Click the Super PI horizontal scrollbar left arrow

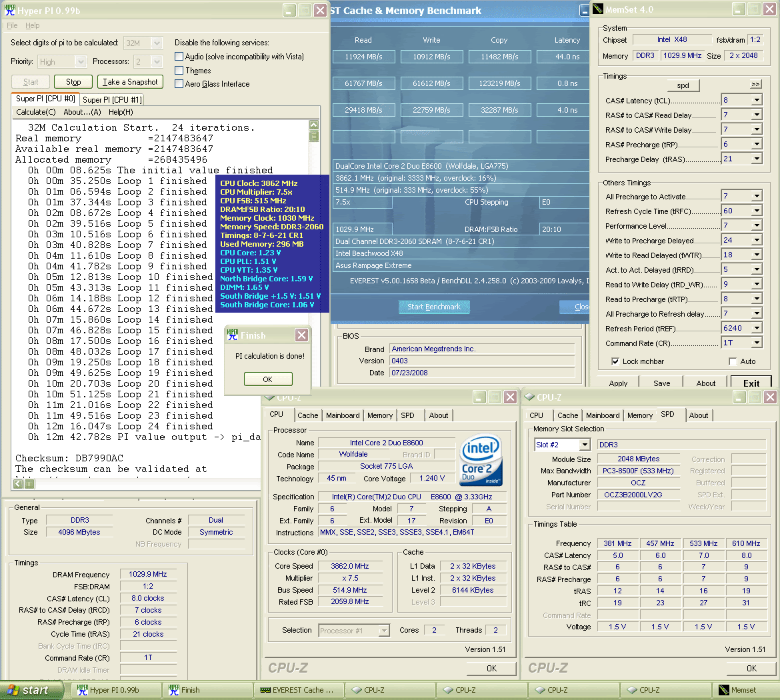[x=19, y=483]
